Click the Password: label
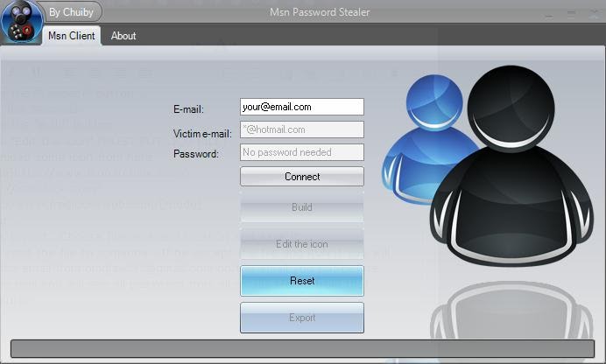606x364 pixels. click(196, 154)
